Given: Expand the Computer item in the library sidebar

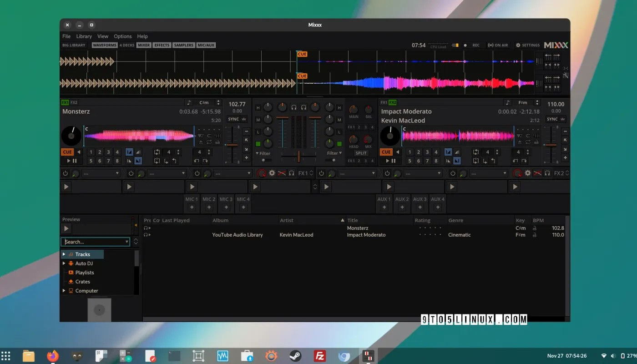Looking at the screenshot, I should pos(64,291).
